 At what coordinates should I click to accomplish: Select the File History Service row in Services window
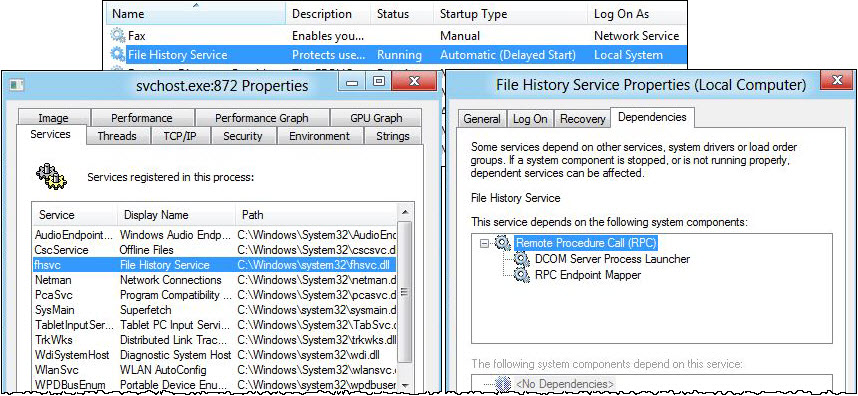[x=397, y=55]
